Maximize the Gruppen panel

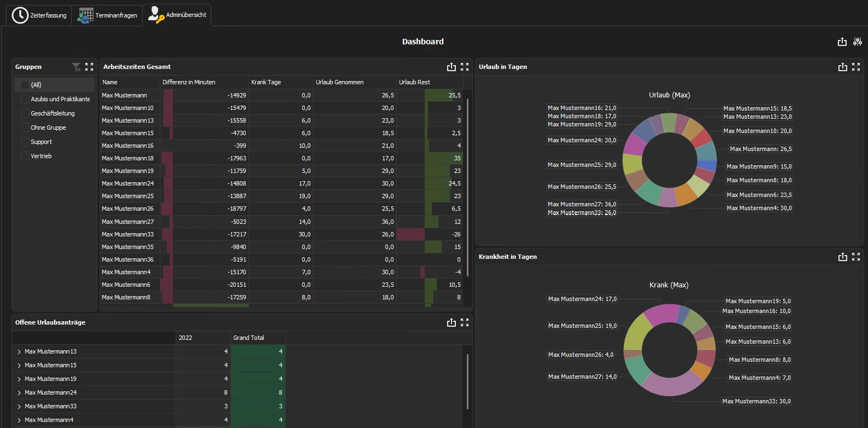click(89, 67)
